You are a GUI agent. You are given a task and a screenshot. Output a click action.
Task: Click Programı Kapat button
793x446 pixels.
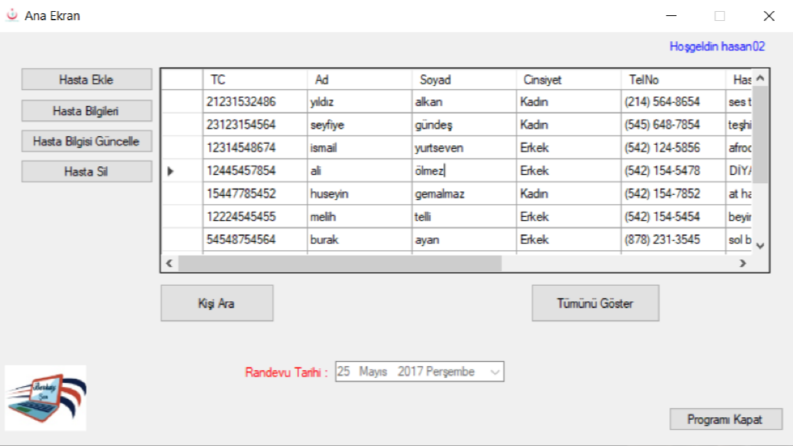coord(726,419)
